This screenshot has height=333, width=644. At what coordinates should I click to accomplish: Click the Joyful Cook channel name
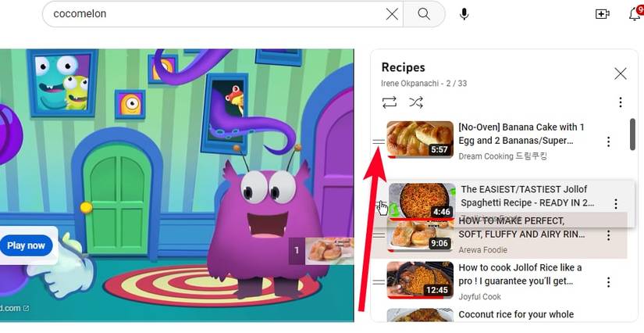click(479, 297)
